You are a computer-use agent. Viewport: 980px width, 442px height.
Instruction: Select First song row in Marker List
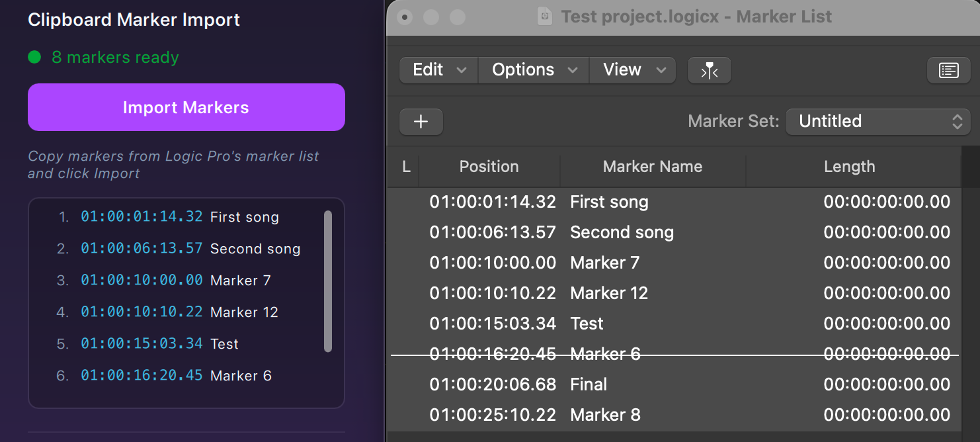tap(674, 202)
